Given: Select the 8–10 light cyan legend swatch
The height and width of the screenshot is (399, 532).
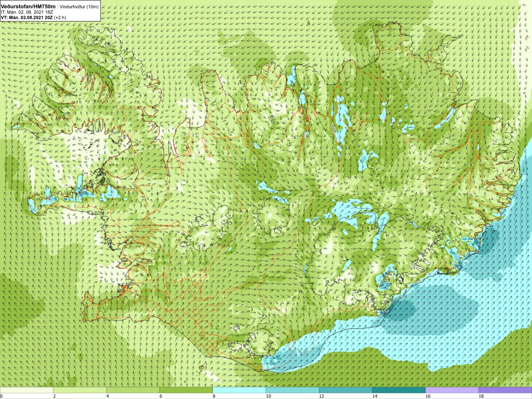Looking at the screenshot, I should (x=239, y=390).
